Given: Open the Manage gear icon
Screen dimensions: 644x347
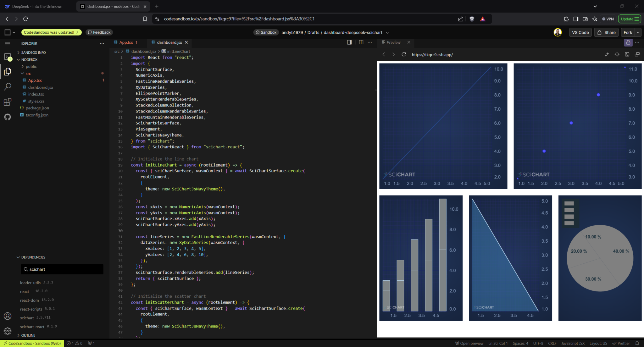Looking at the screenshot, I should pos(8,331).
